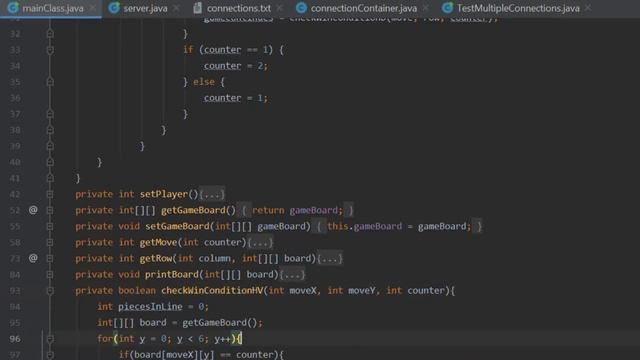Click the recursive-call marker on line 52
640x360 pixels.
pos(33,210)
